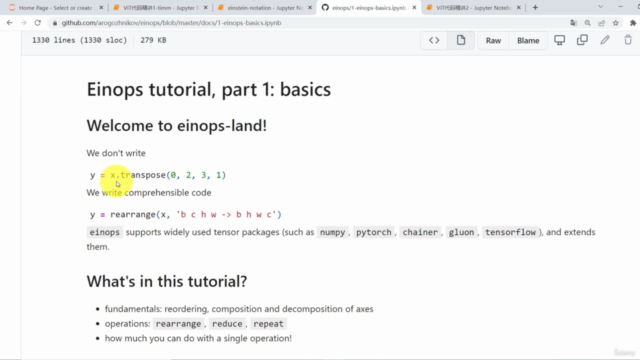
Task: Switch to the Home Page Jupyter tab
Action: pos(55,8)
